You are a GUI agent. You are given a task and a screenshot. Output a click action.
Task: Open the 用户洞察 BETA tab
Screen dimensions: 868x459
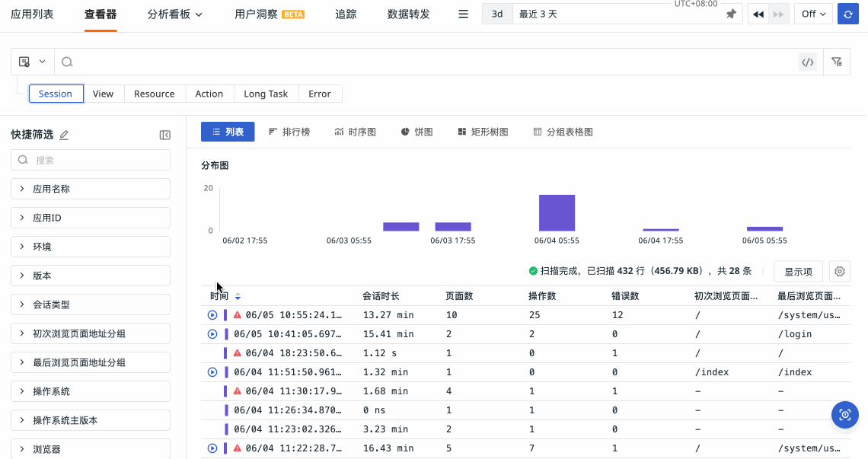point(269,14)
